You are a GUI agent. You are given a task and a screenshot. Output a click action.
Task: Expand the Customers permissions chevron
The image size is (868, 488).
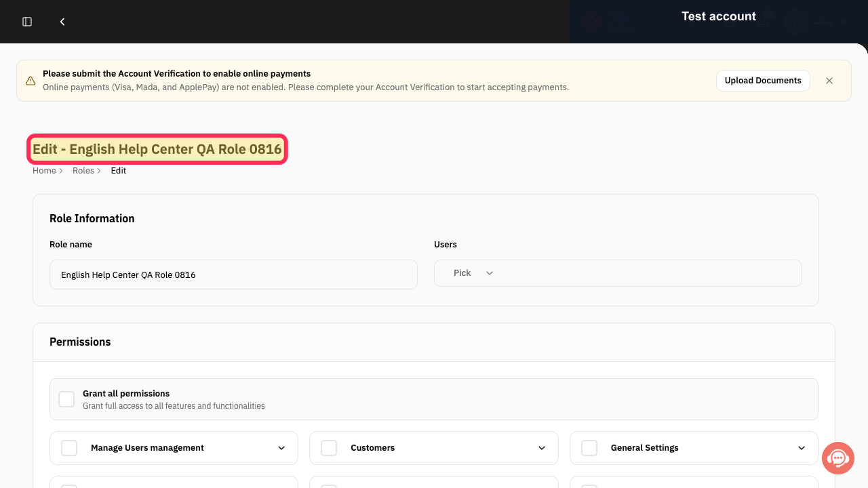[542, 448]
